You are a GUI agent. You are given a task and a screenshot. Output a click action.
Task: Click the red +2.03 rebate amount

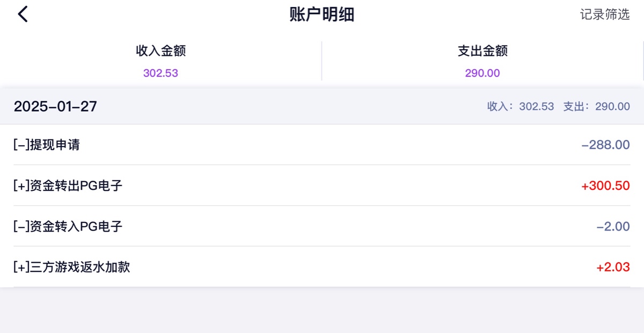tap(613, 267)
